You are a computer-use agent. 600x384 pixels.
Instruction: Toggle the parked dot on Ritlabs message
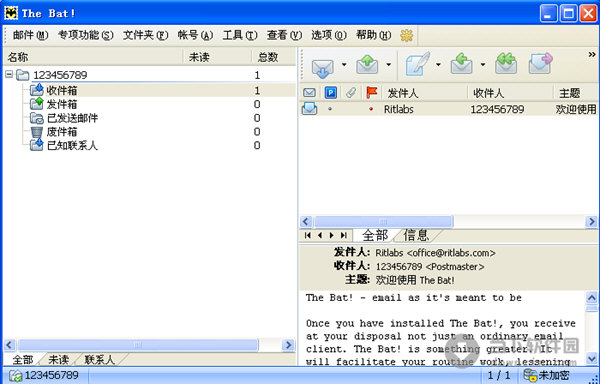(330, 109)
